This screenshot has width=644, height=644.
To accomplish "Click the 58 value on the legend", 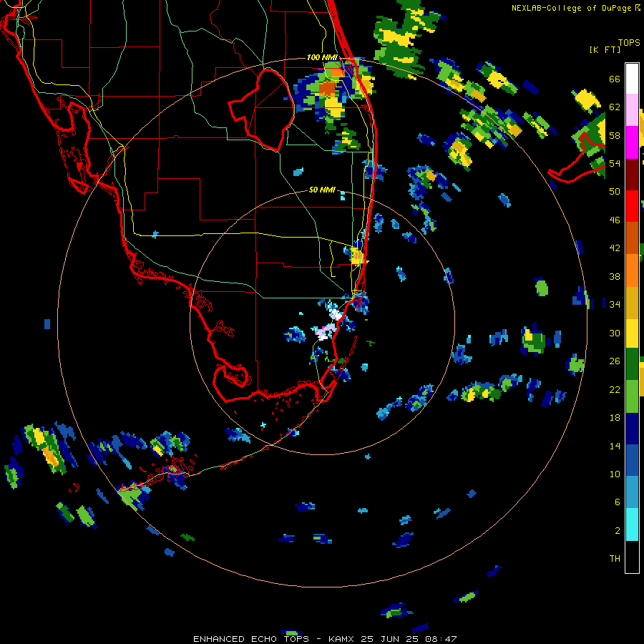I will click(x=615, y=135).
